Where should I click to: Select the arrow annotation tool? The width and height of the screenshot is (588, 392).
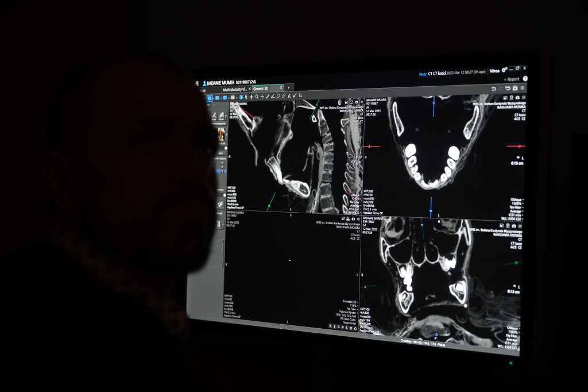[293, 97]
